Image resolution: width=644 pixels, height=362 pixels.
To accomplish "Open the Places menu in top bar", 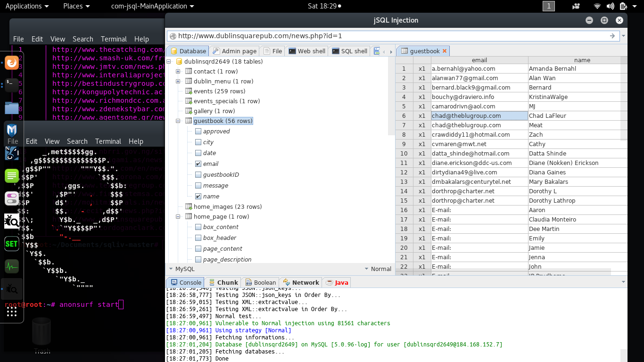I will pos(76,6).
